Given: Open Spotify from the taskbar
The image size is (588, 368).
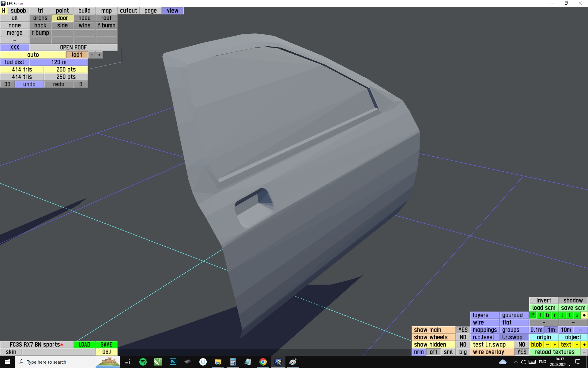Looking at the screenshot, I should click(x=143, y=362).
